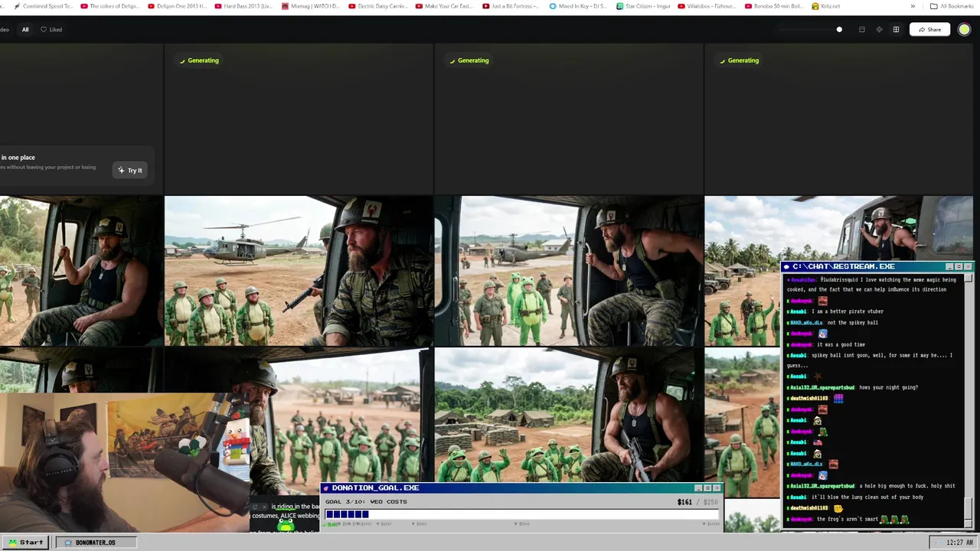980x551 pixels.
Task: Minimize the CHAT\RESTREAM.EXE window
Action: [949, 266]
